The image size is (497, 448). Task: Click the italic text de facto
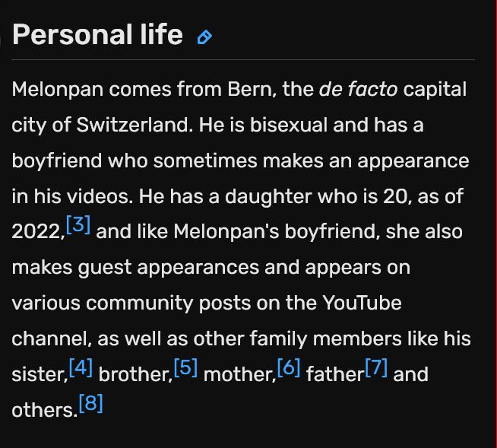pyautogui.click(x=358, y=90)
